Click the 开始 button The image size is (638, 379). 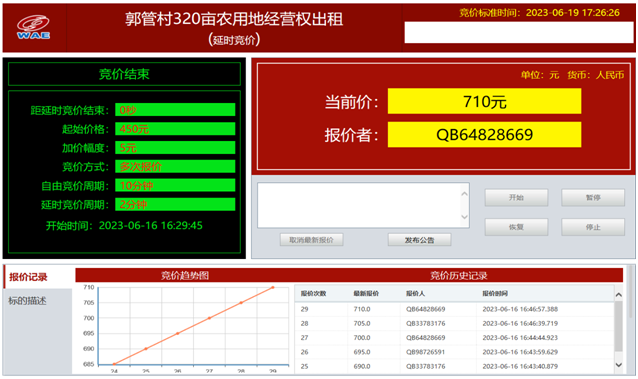click(x=516, y=197)
